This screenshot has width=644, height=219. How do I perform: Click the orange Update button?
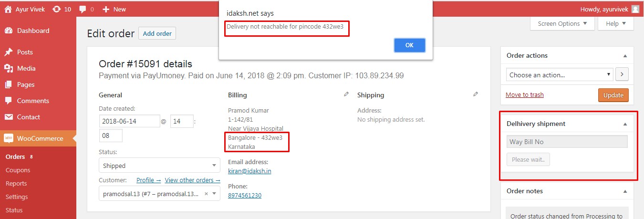coord(613,95)
